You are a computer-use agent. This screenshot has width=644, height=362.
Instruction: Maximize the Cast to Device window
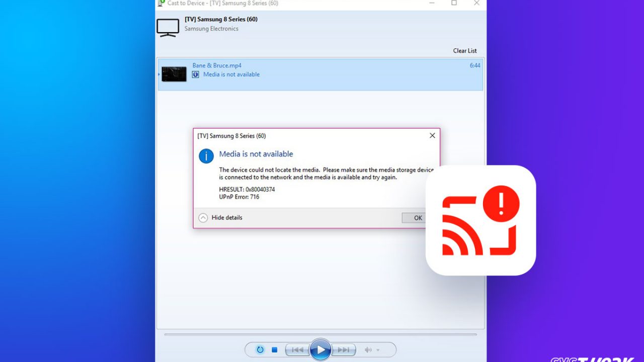tap(454, 3)
